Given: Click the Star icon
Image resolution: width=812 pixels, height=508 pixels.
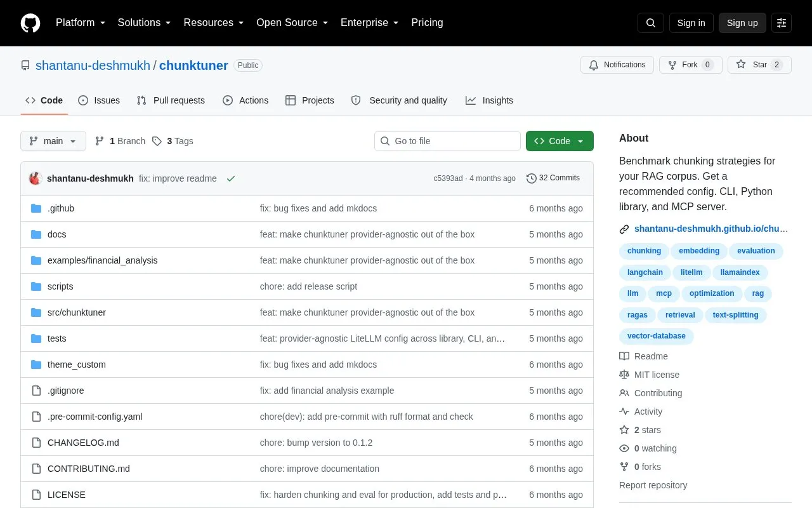Looking at the screenshot, I should pos(741,65).
